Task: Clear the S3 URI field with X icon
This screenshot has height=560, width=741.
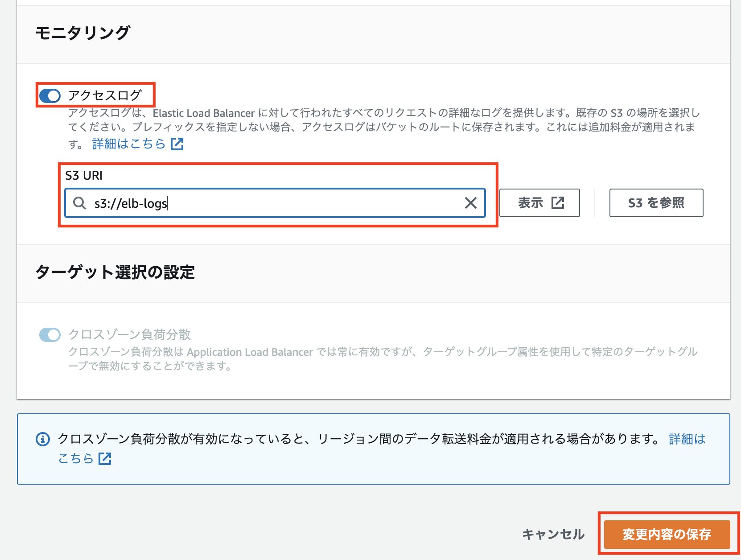Action: pos(471,203)
